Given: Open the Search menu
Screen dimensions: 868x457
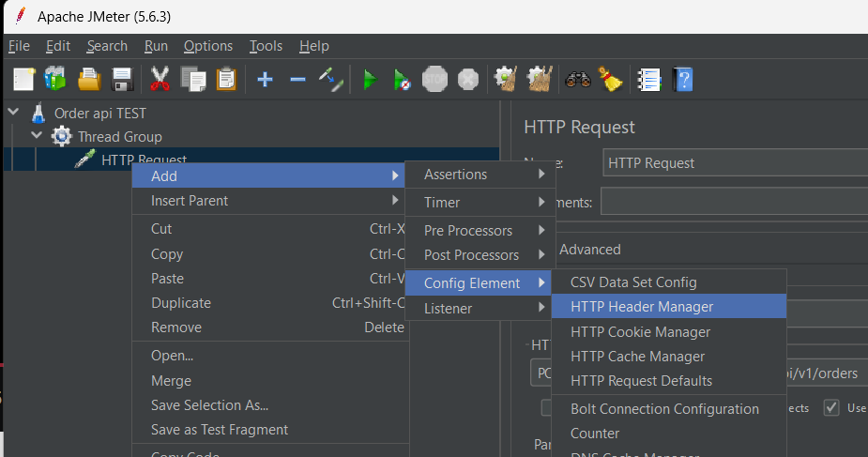Looking at the screenshot, I should [x=107, y=46].
